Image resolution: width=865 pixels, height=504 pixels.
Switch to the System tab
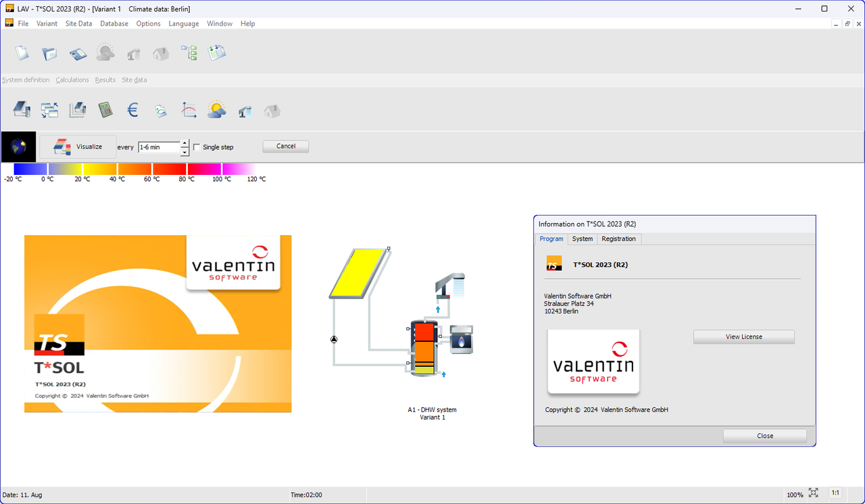point(582,238)
